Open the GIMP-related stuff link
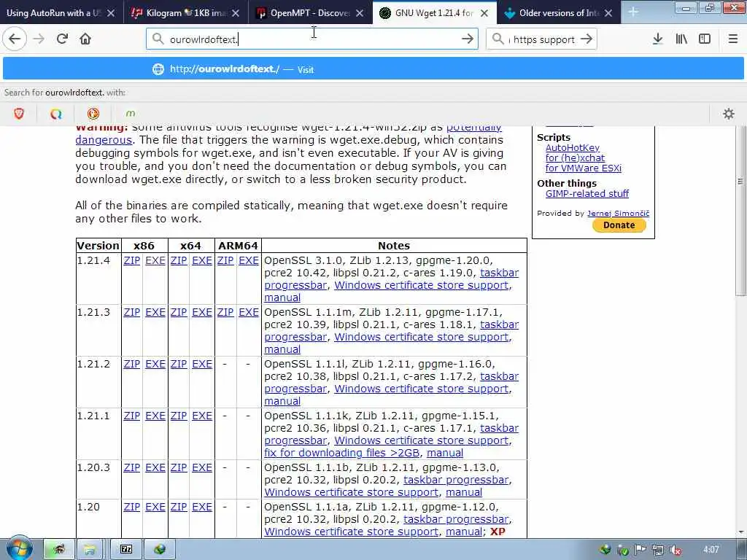Screen dimensions: 747x560 click(587, 193)
